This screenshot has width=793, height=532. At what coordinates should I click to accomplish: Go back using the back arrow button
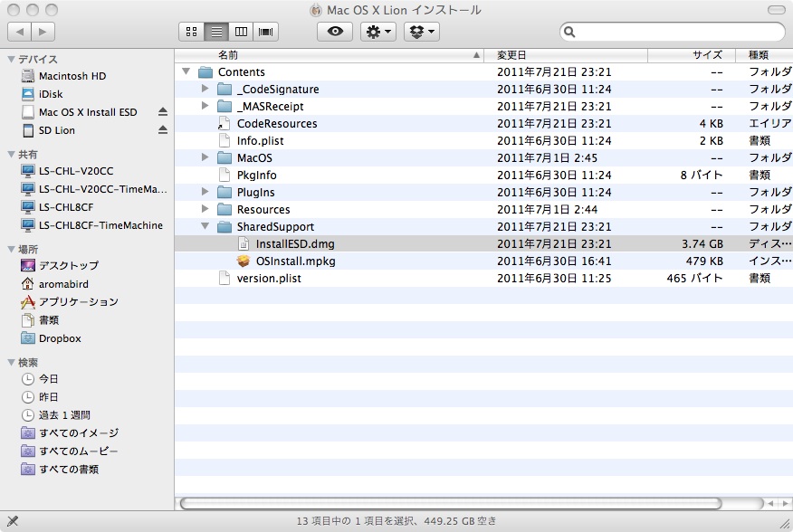20,31
